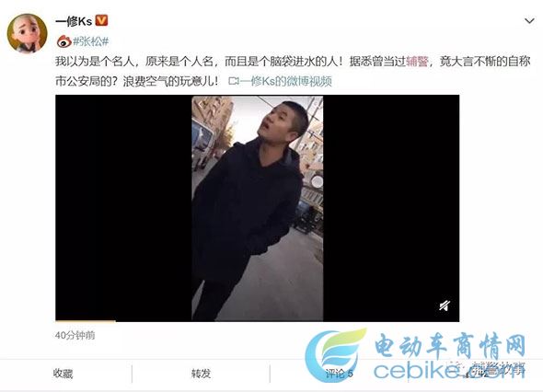
Task: Click the black area left of video
Action: (x=123, y=208)
